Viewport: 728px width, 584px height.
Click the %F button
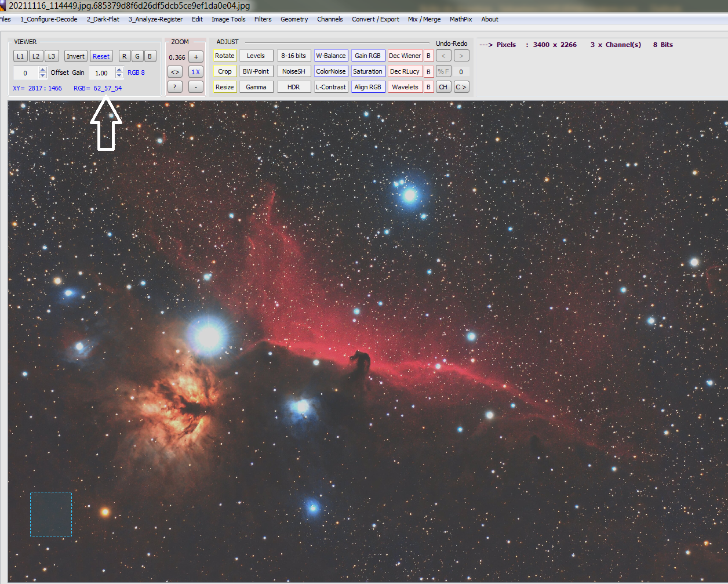(443, 71)
